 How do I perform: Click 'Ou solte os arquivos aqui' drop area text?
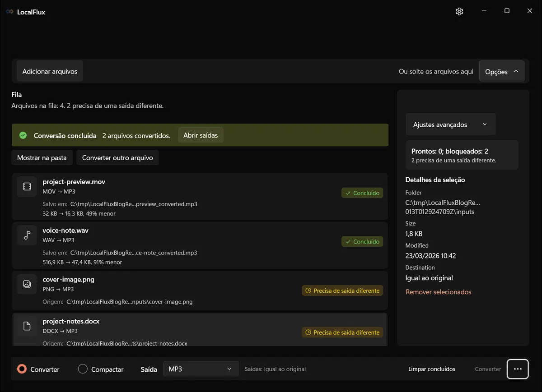[x=436, y=71]
